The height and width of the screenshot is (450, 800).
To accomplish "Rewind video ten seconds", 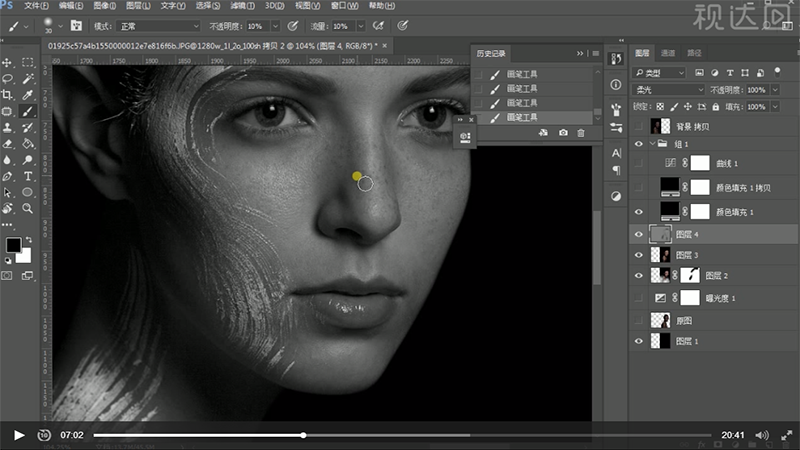I will (x=44, y=435).
